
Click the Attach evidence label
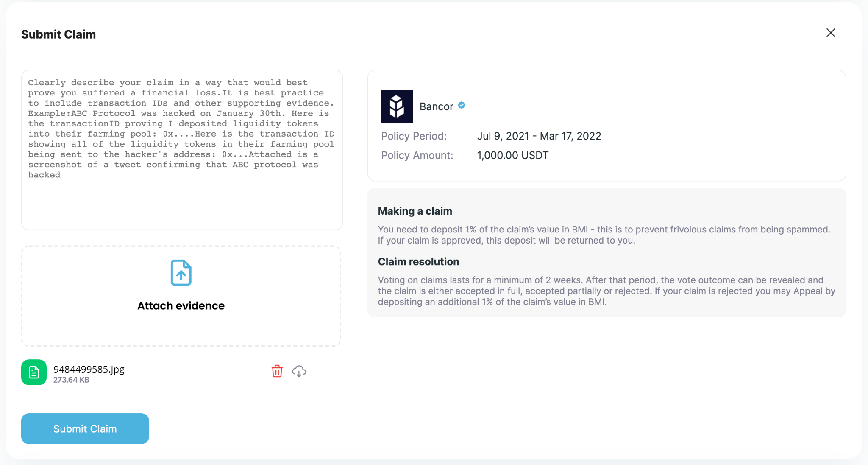pos(181,306)
